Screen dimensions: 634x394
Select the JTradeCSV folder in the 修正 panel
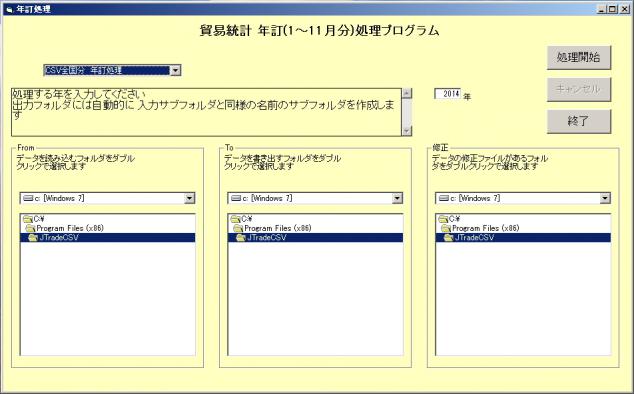pyautogui.click(x=523, y=237)
